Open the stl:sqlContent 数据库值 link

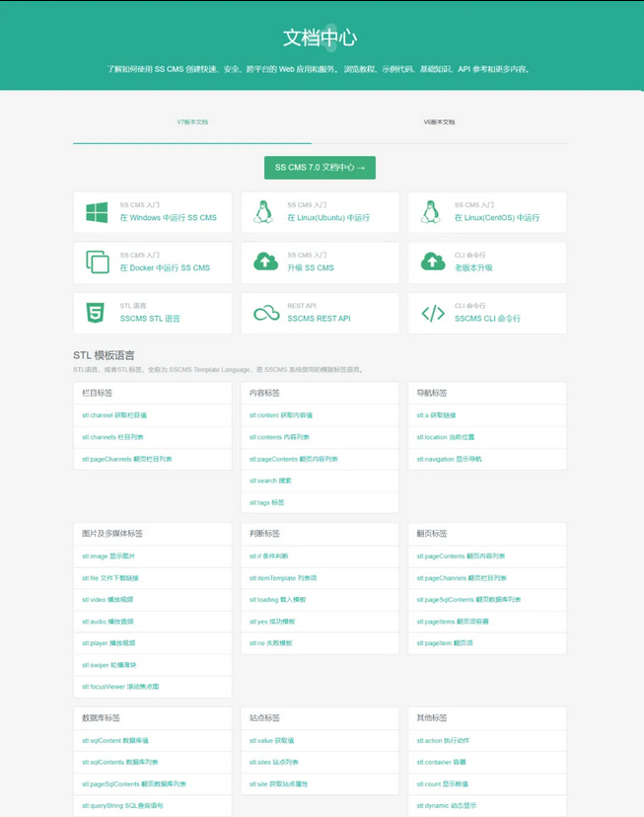coord(115,740)
